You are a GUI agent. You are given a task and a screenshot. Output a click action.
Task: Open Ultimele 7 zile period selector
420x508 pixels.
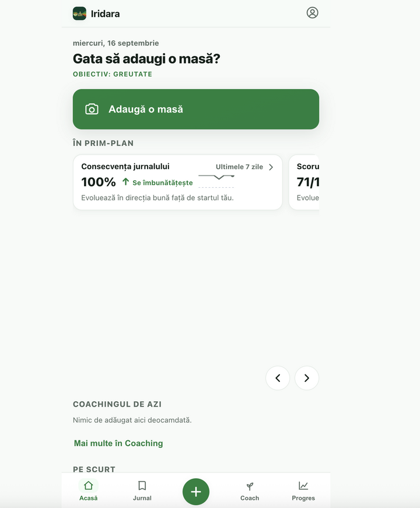click(x=244, y=167)
